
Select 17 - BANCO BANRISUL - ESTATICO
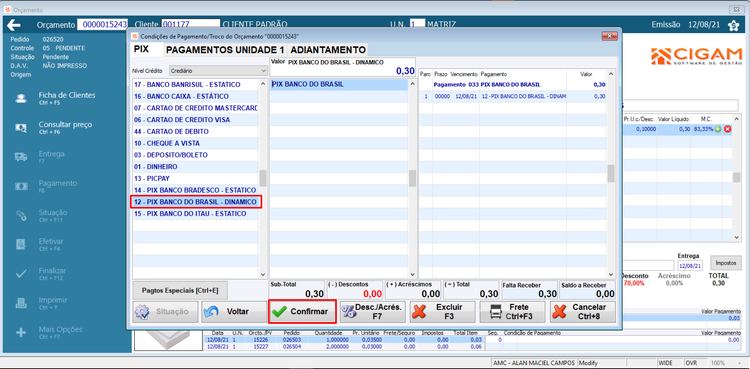click(196, 84)
